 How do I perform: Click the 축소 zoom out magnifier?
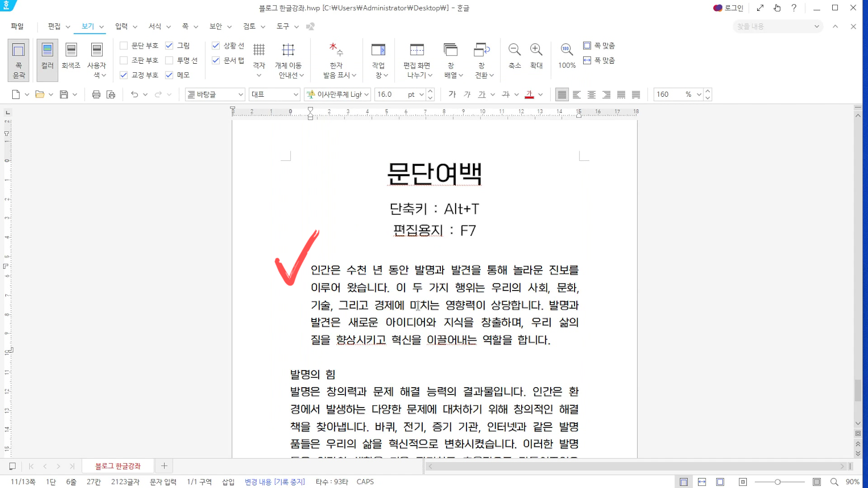[x=514, y=50]
